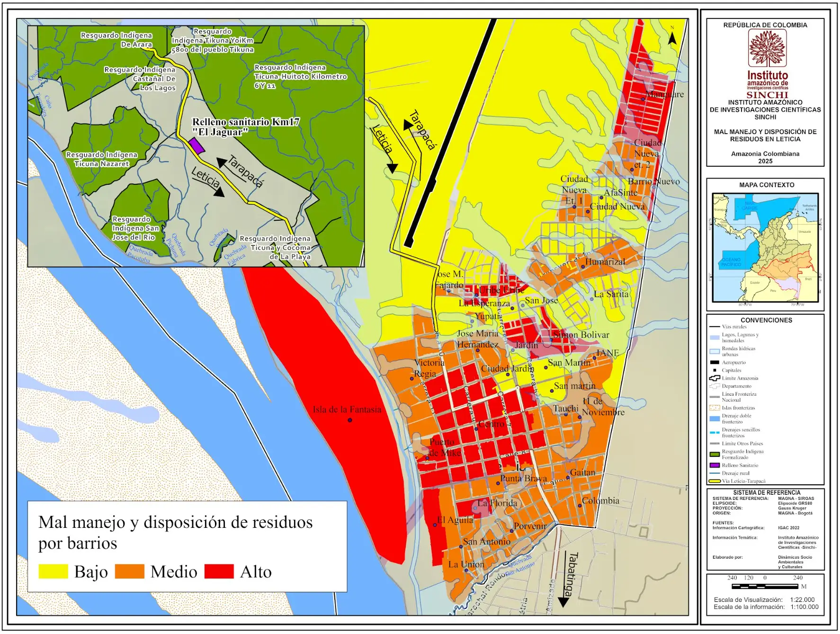The width and height of the screenshot is (840, 634).
Task: Click the yellow Bajo legend swatch
Action: [x=53, y=571]
